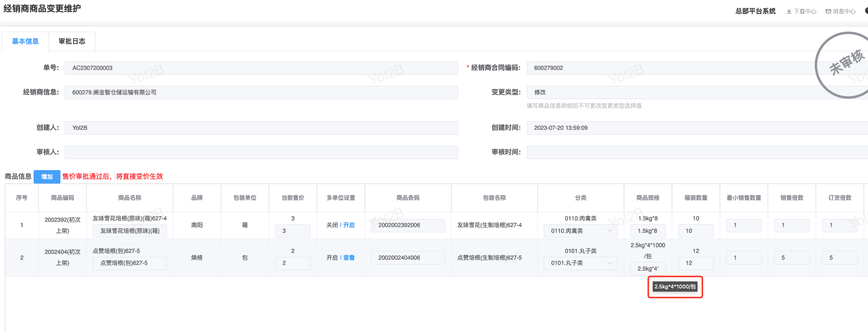This screenshot has width=868, height=333.
Task: Click the 总部平台系统 header label
Action: click(755, 11)
